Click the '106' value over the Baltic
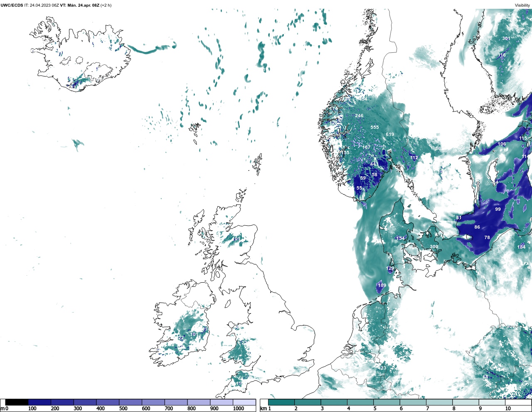The height and width of the screenshot is (412, 532). tap(502, 144)
